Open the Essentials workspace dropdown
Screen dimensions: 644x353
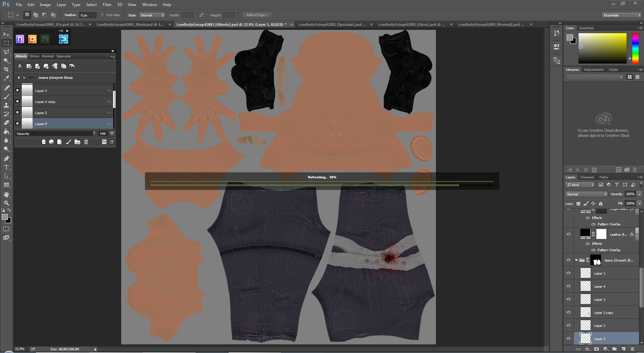[622, 15]
